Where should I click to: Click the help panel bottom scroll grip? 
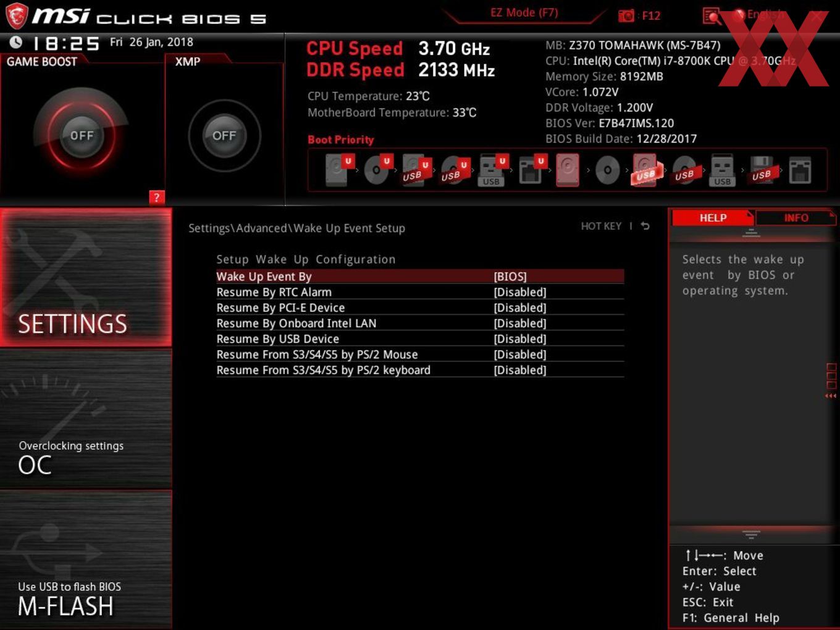point(751,534)
